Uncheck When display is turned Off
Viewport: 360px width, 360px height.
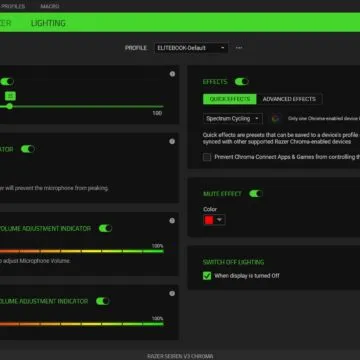(207, 276)
